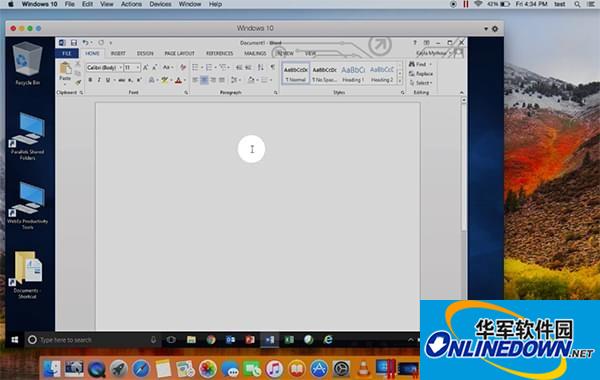Apply the red Font Color
The image size is (600, 380).
tap(178, 80)
